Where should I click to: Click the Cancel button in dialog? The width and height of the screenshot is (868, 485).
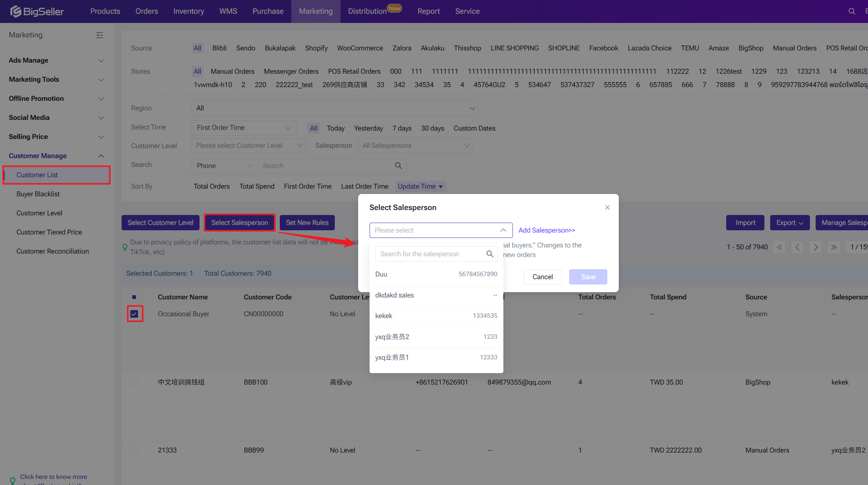click(542, 277)
